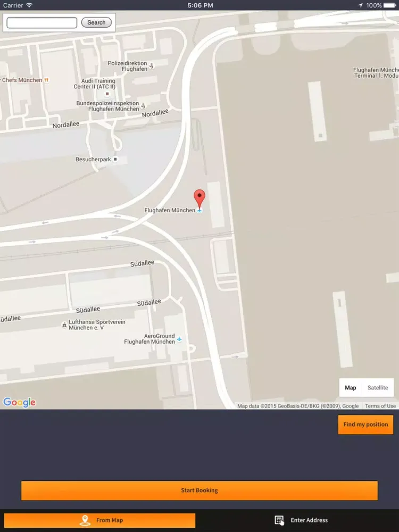Click the Bundespolizeiinspektion police icon
This screenshot has height=532, width=399.
pos(143,106)
